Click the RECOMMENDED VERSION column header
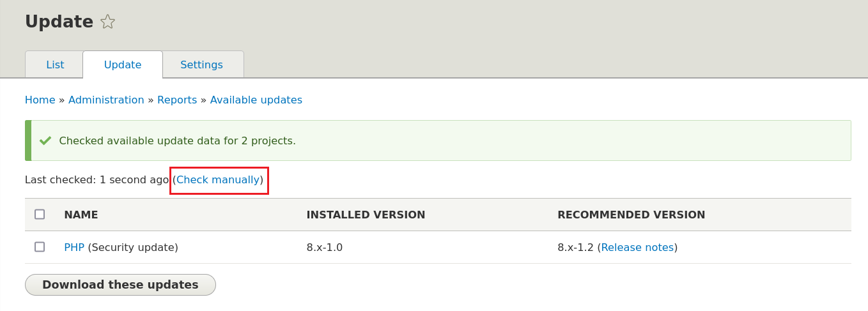Screen dimensions: 868x311 631,215
